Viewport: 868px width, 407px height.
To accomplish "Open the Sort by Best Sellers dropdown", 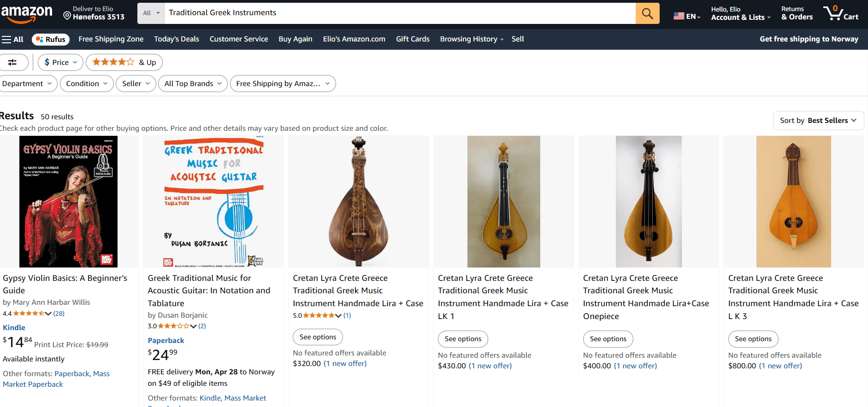I will click(x=818, y=120).
